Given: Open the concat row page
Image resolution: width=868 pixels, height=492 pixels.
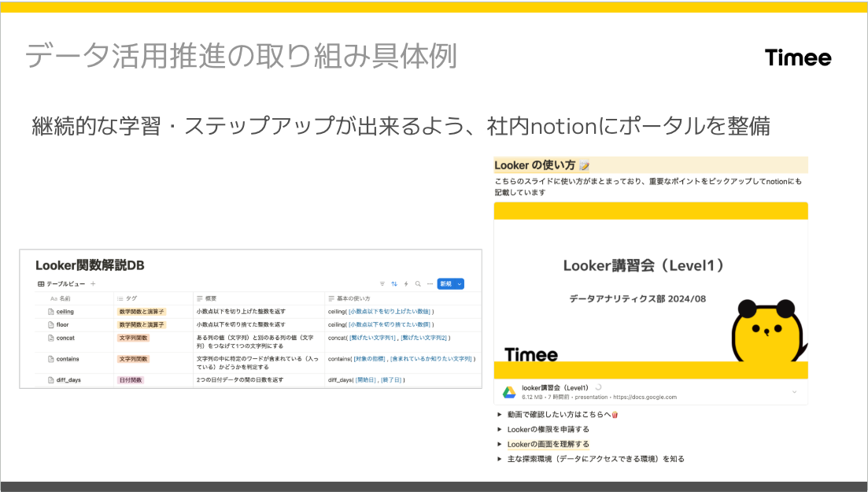Looking at the screenshot, I should (65, 338).
